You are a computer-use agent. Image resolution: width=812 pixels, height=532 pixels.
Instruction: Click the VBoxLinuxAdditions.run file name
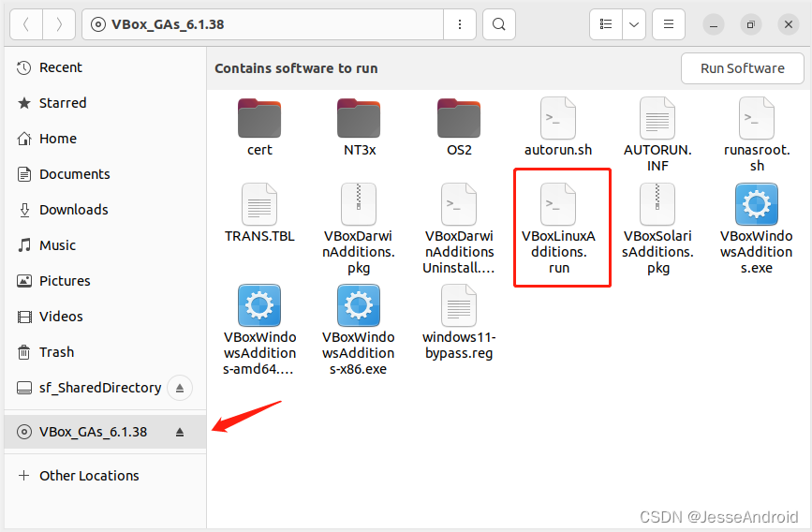pos(559,252)
